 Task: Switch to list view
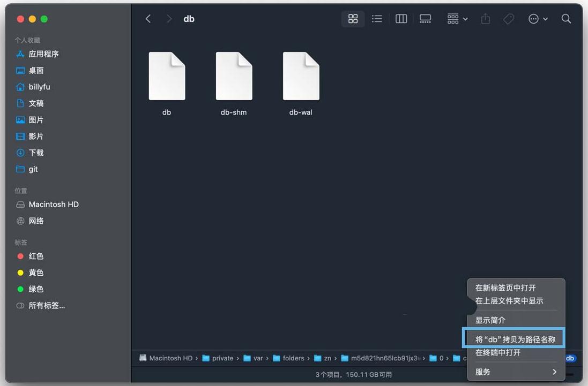tap(377, 19)
